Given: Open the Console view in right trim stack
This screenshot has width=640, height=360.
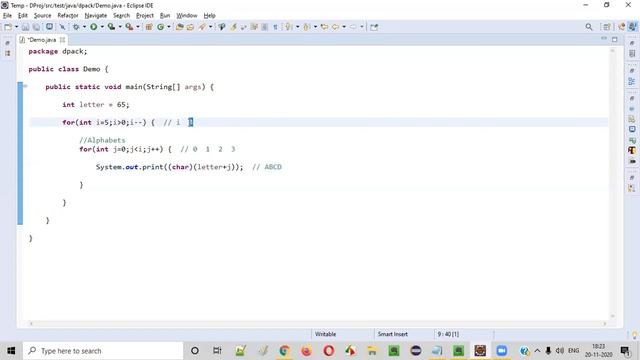Looking at the screenshot, I should pyautogui.click(x=632, y=129).
